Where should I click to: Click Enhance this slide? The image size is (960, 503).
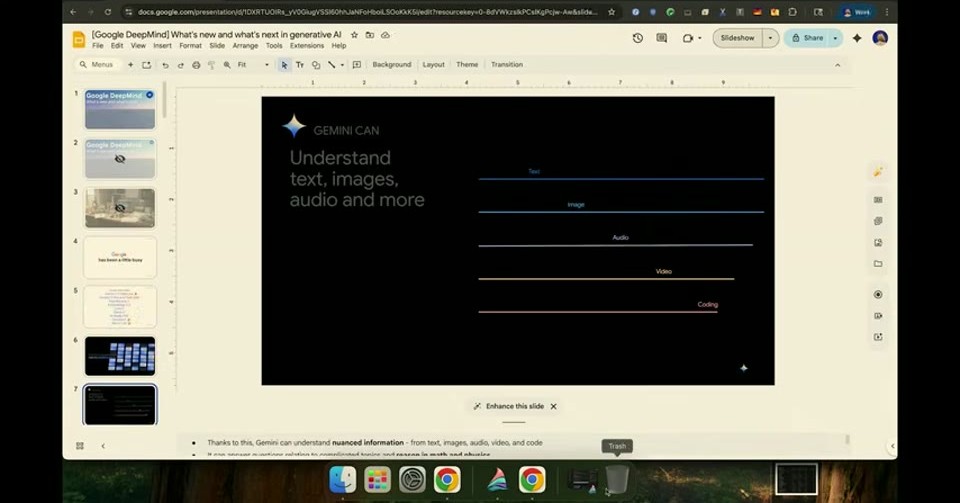pos(508,406)
